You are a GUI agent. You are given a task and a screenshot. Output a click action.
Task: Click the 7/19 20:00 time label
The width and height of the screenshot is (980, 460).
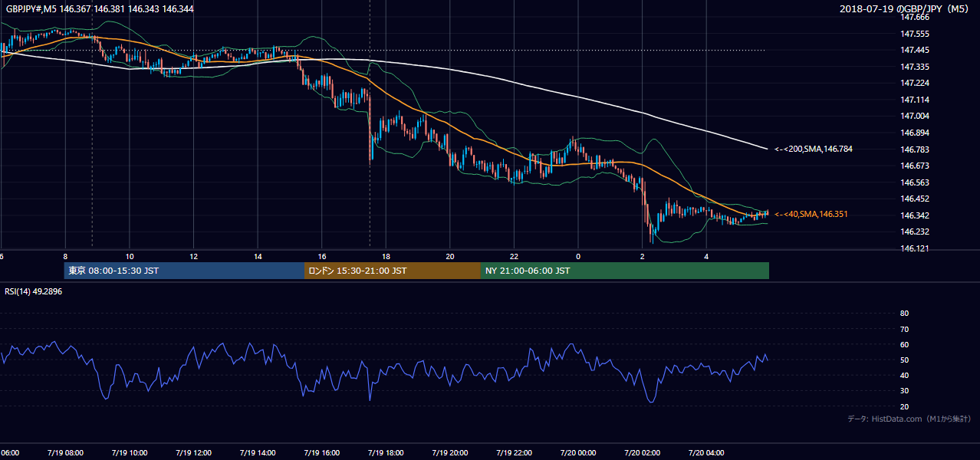click(449, 453)
